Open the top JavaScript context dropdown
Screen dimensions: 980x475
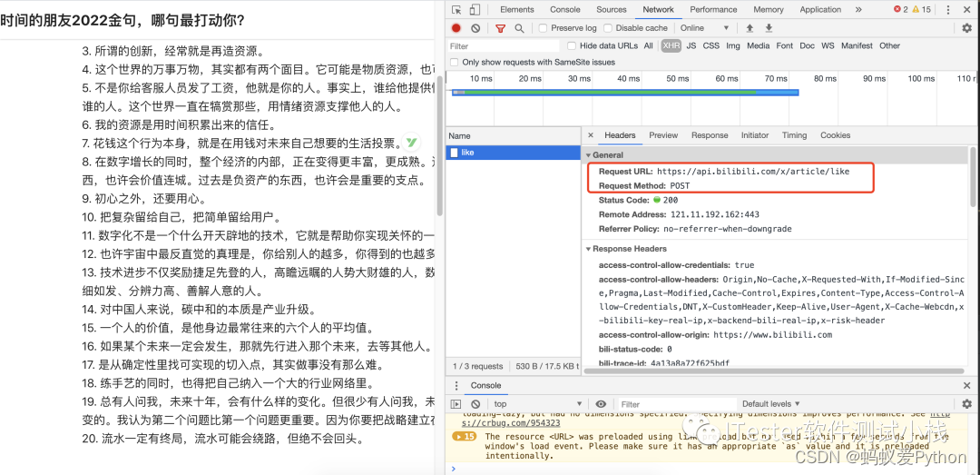[x=537, y=404]
